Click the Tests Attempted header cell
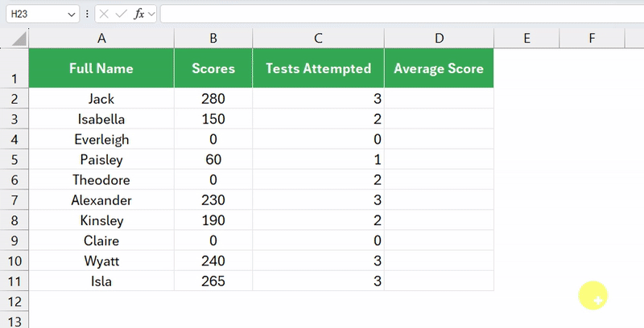Viewport: 644px width, 328px height. 318,68
